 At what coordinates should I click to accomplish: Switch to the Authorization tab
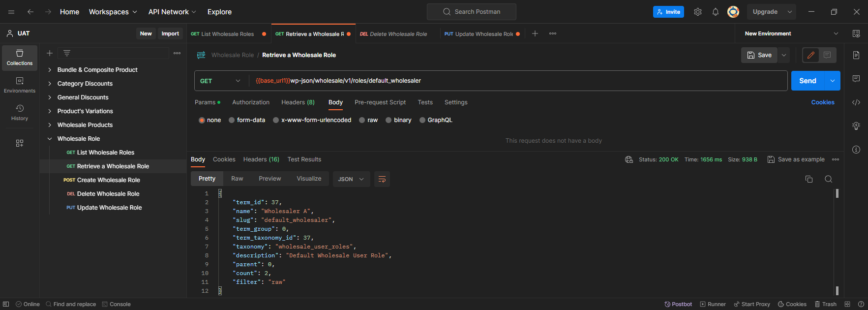[x=251, y=102]
